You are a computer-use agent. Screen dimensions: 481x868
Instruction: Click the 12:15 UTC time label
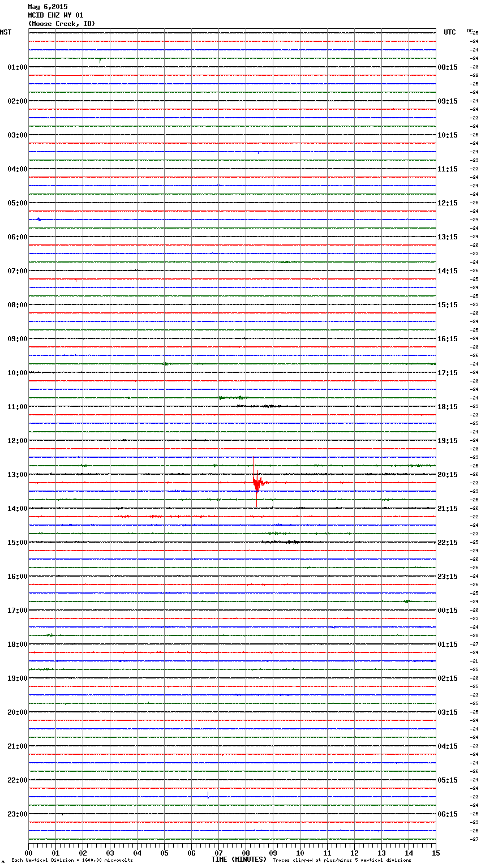tap(447, 203)
